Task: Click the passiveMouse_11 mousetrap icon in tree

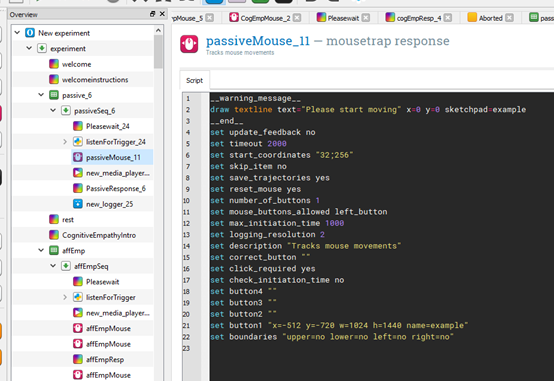Action: tap(78, 157)
